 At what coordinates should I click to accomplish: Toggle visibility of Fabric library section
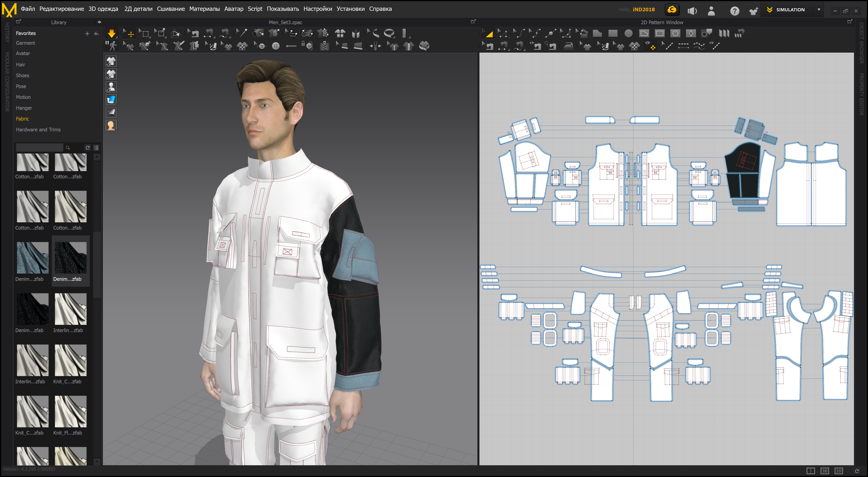[23, 119]
